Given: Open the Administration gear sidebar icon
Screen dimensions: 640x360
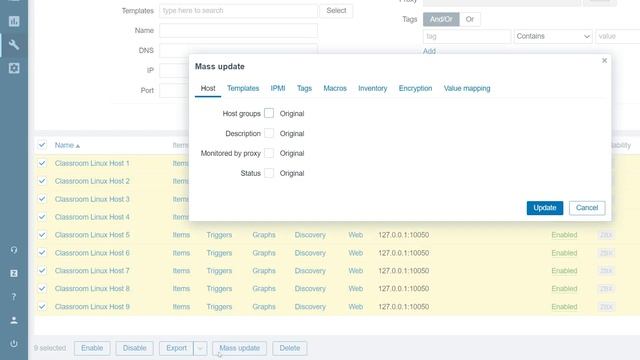Looking at the screenshot, I should pos(14,68).
